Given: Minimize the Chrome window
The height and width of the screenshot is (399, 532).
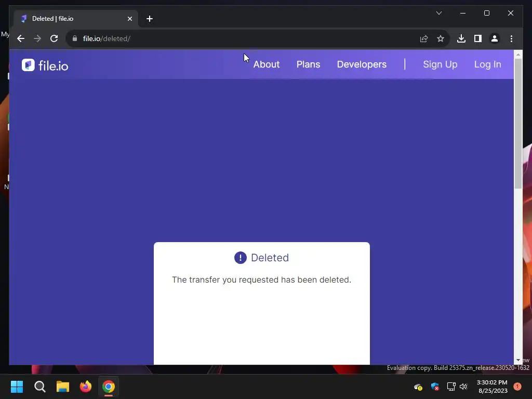Looking at the screenshot, I should click(463, 13).
